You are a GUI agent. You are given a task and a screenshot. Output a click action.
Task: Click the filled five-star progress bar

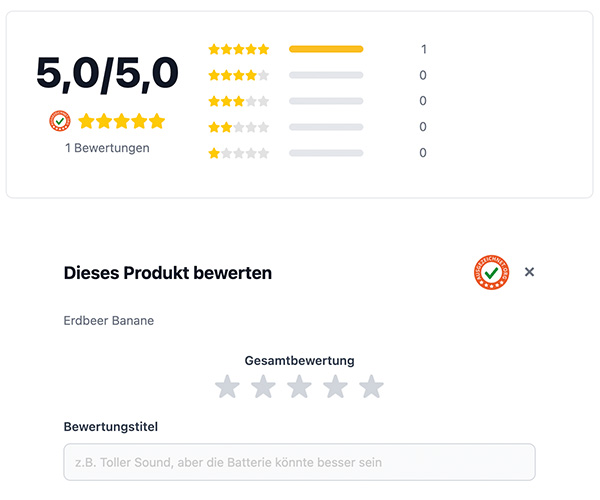point(326,49)
